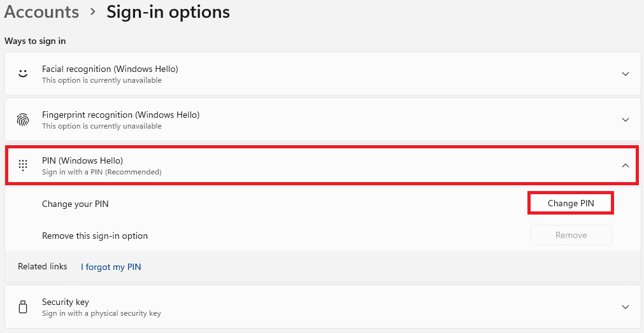Open the 'I forgot my PIN' link
The image size is (644, 333).
point(111,267)
